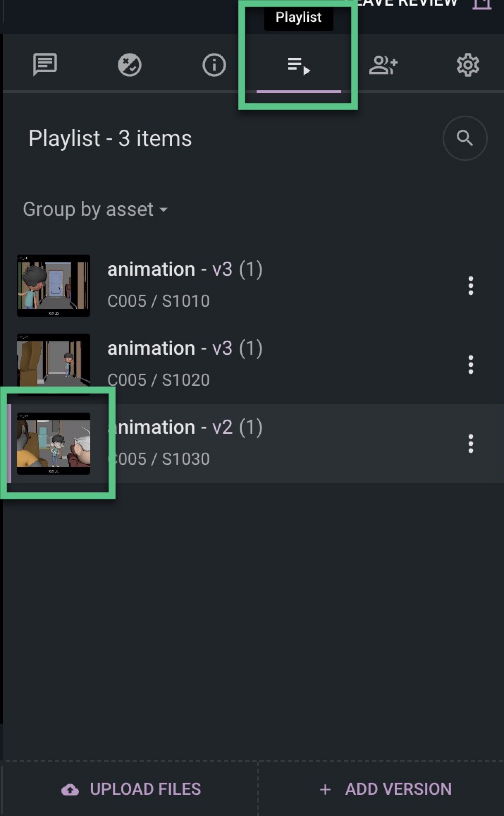
Task: Open the invite people icon
Action: [383, 65]
